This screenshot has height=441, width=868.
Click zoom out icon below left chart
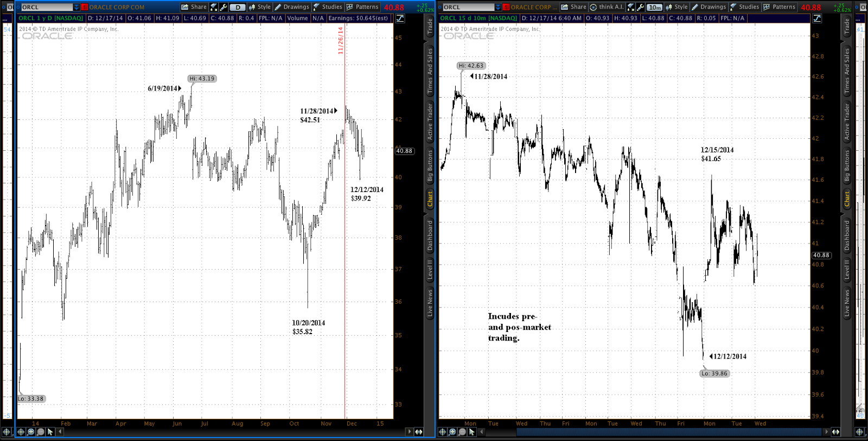pyautogui.click(x=41, y=432)
